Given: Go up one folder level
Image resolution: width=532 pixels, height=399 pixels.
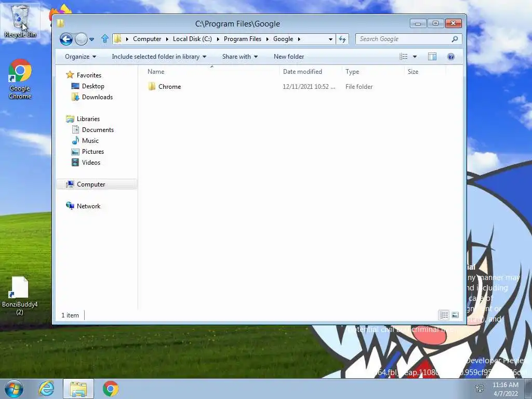Looking at the screenshot, I should tap(105, 39).
